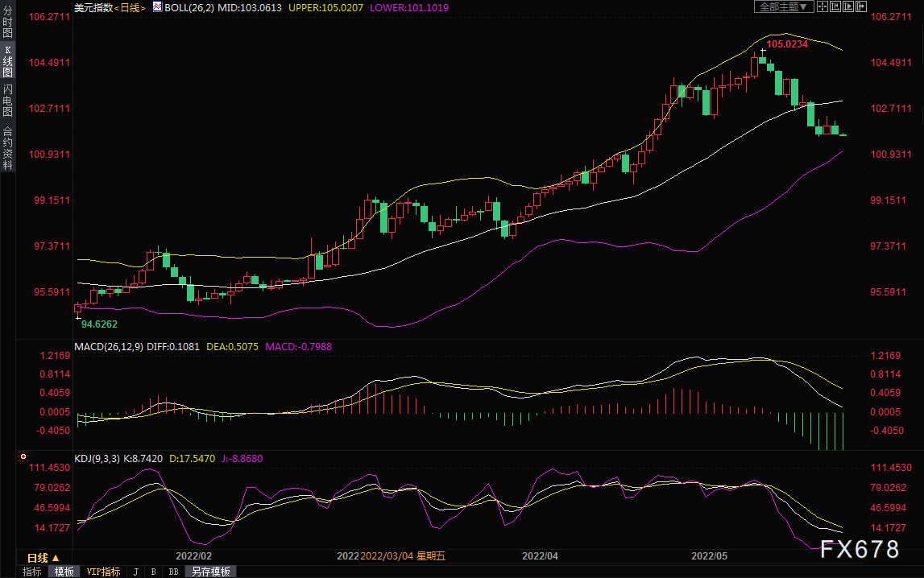Click the 2022/03/04 星期五 date marker
This screenshot has width=924, height=578.
click(403, 556)
